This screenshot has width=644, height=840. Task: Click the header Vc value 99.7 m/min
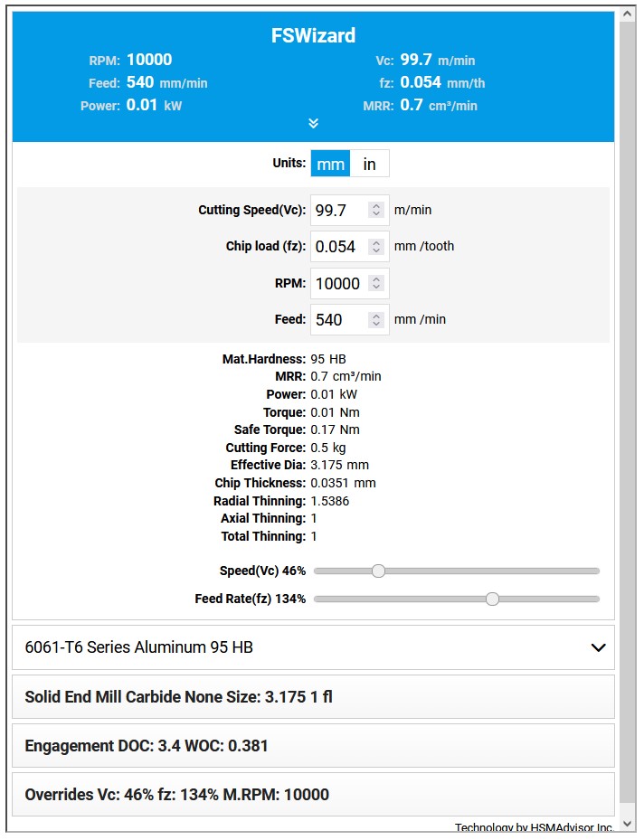click(x=438, y=60)
